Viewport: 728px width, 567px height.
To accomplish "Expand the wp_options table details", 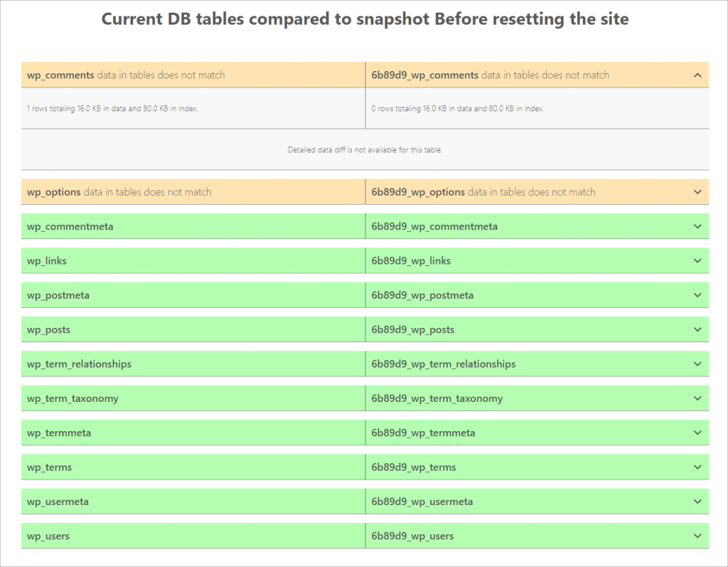I will (x=697, y=191).
